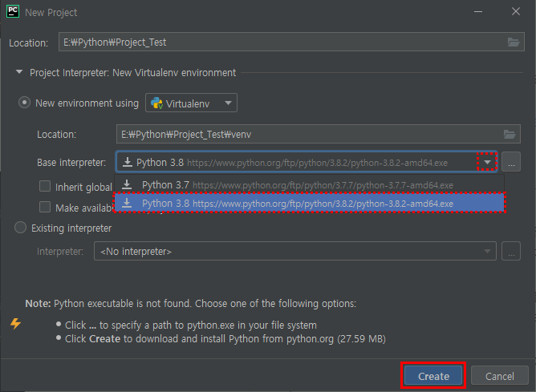Select Existing interpreter radio button
Image resolution: width=536 pixels, height=392 pixels.
21,228
